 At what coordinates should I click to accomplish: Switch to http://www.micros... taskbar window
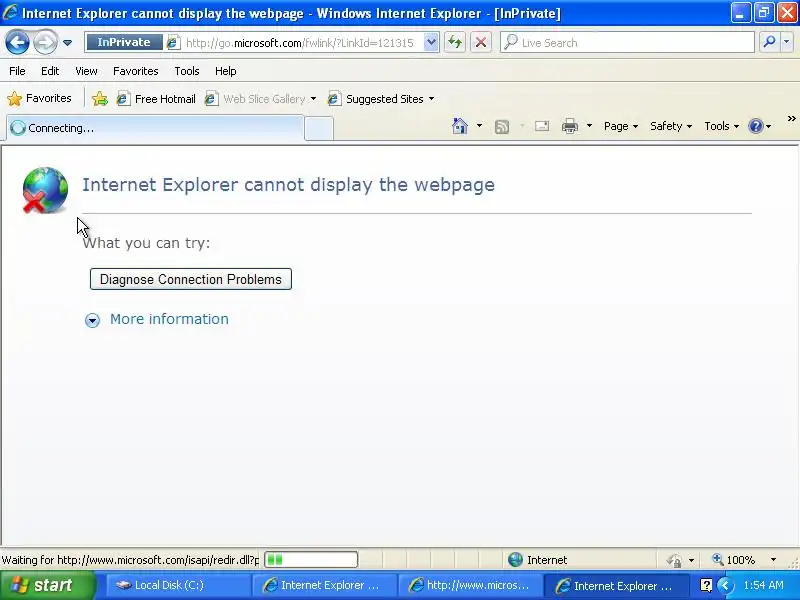(470, 585)
